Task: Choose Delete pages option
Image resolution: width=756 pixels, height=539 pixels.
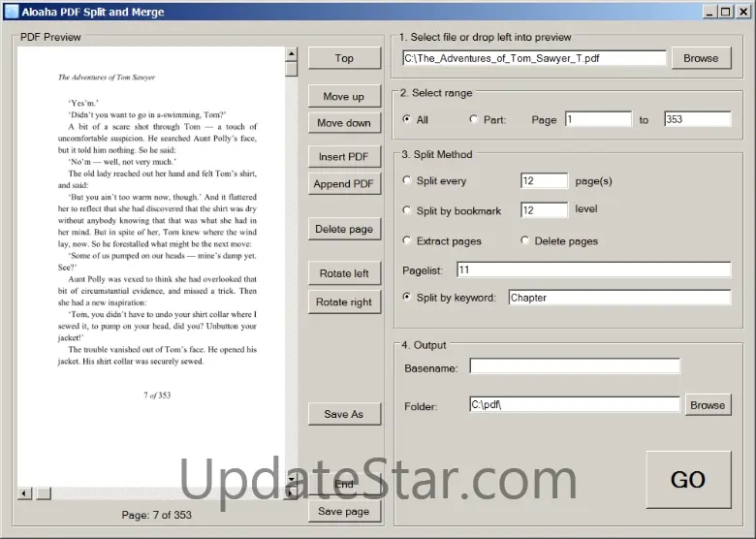Action: click(525, 240)
